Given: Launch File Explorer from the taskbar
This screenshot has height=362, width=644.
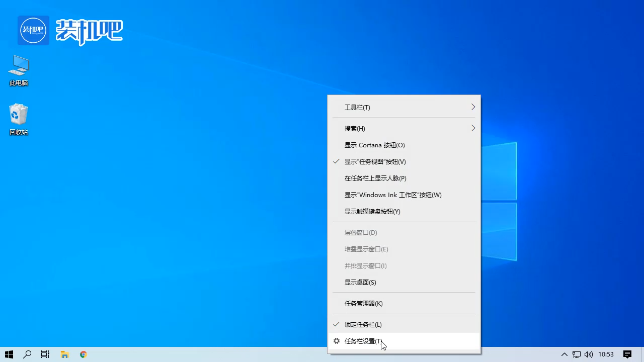Looking at the screenshot, I should (64, 354).
